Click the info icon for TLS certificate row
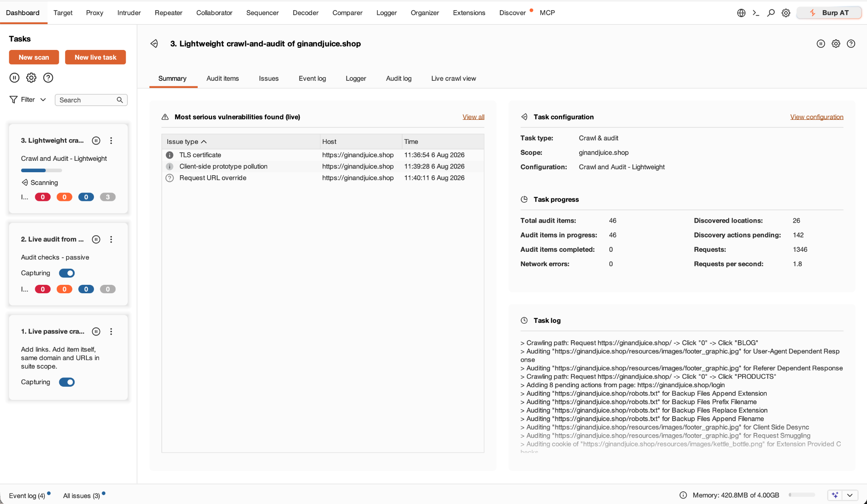Image resolution: width=867 pixels, height=504 pixels. (x=170, y=155)
